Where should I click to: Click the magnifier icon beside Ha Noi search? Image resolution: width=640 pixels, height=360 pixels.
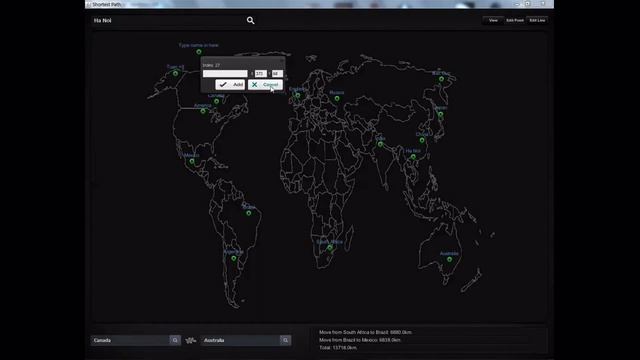pyautogui.click(x=251, y=20)
